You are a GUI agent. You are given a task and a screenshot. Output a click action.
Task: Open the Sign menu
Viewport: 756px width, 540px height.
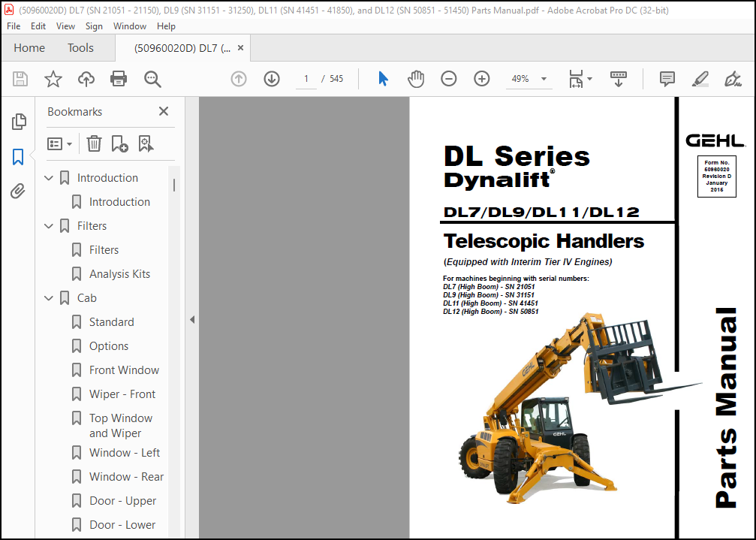pos(94,26)
